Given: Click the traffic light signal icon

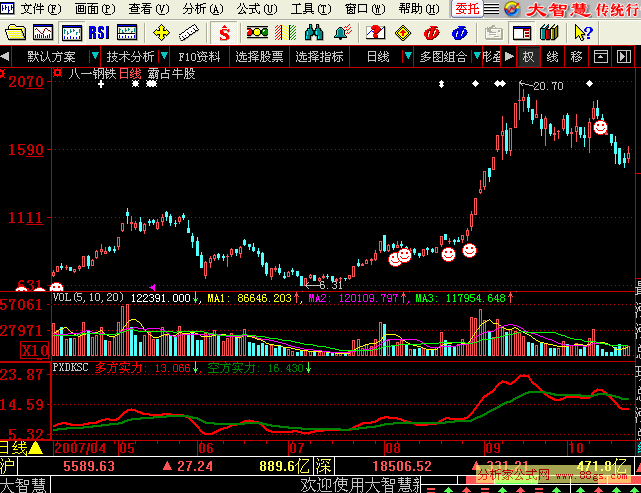Looking at the screenshot, I should (257, 32).
